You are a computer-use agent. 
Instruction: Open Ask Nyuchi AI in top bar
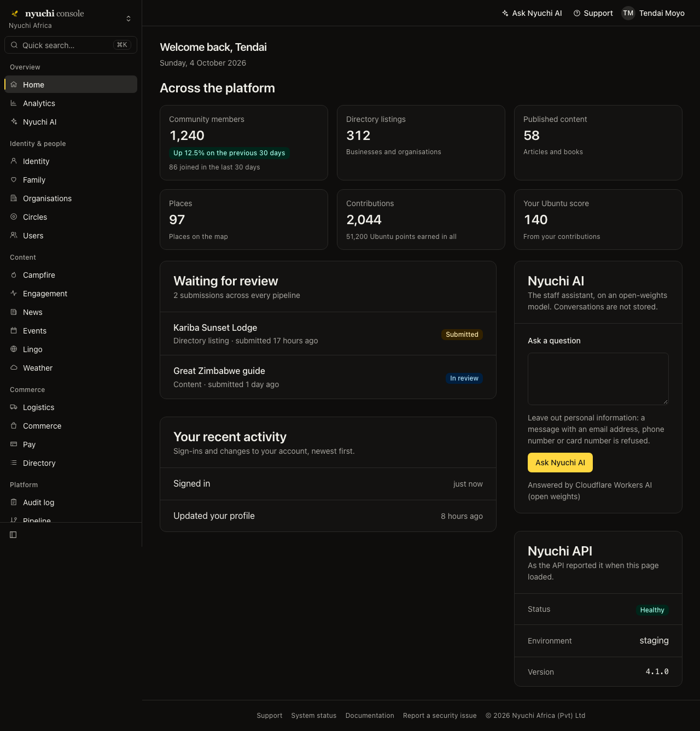click(x=532, y=13)
